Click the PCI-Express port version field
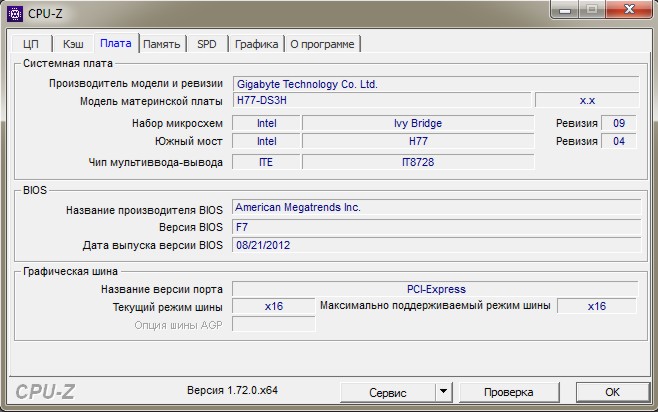Screen dimensions: 658x412 435,289
